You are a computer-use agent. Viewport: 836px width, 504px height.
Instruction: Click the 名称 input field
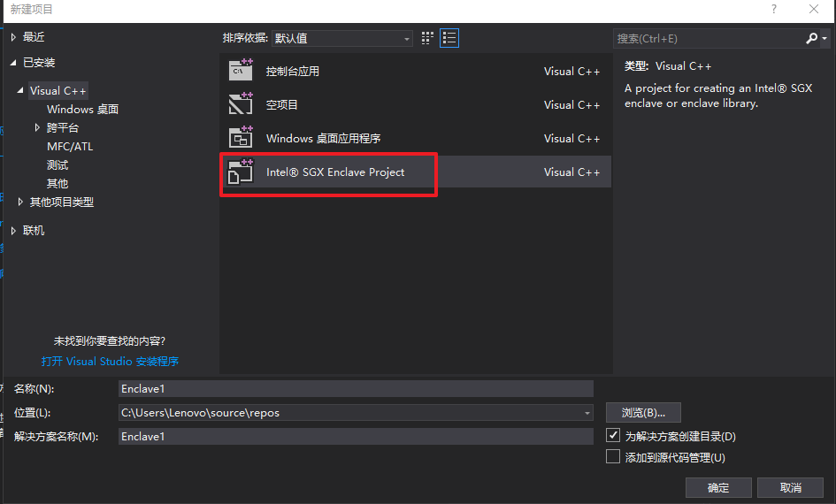(356, 389)
